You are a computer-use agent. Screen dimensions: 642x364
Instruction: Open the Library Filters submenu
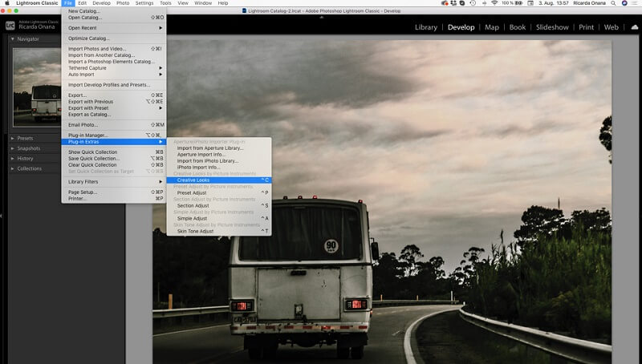click(114, 181)
